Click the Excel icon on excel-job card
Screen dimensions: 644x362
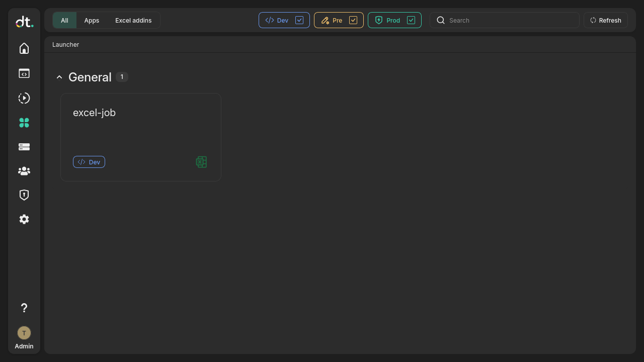click(x=201, y=162)
